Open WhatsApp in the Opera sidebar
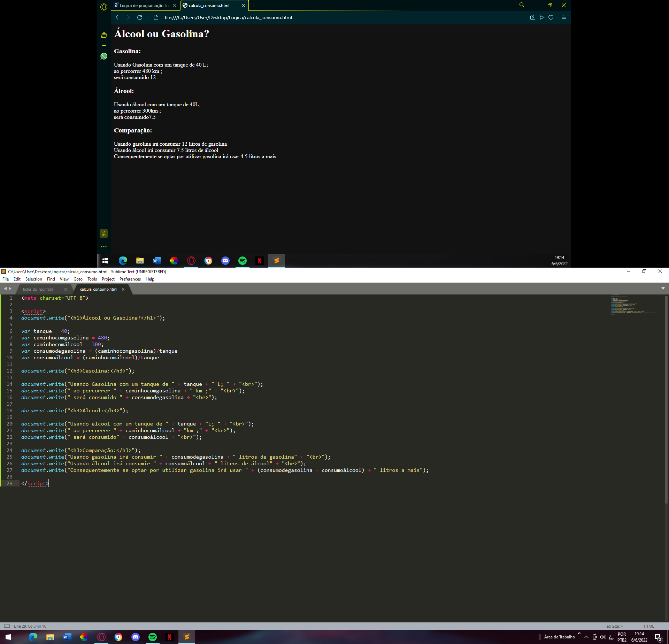Image resolution: width=669 pixels, height=644 pixels. point(104,56)
